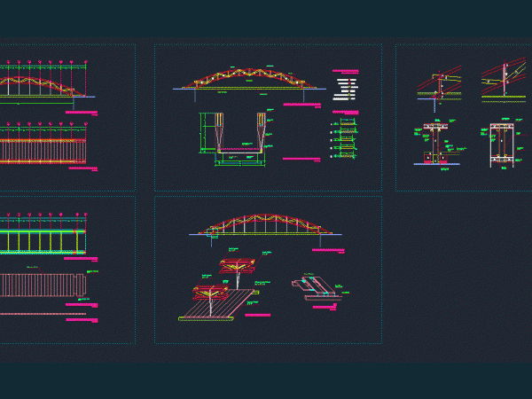The image size is (532, 399).
Task: Click the magenta title bar beside the U-section
Action: pos(301,159)
